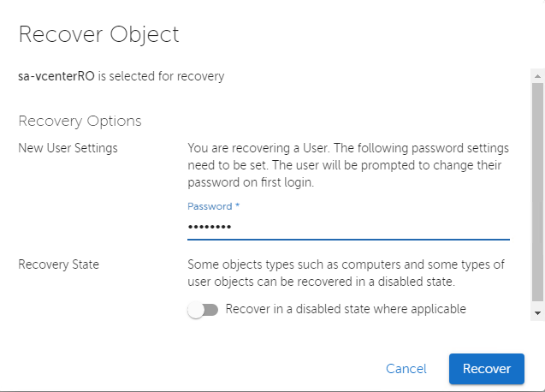Cancel the Recover Object dialog
545x392 pixels.
click(406, 369)
